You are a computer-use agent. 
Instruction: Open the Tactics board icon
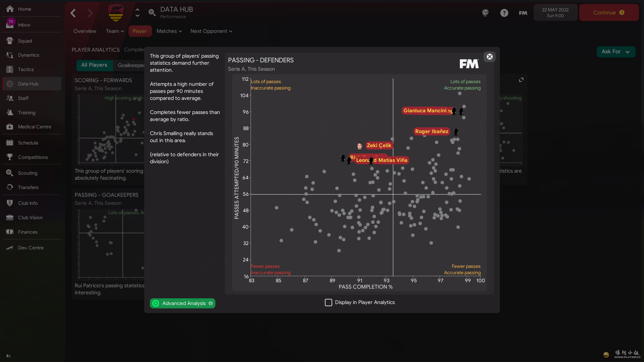pos(10,69)
